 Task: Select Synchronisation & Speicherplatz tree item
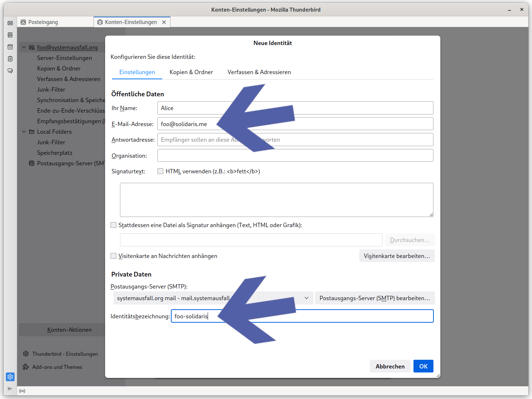coord(71,100)
